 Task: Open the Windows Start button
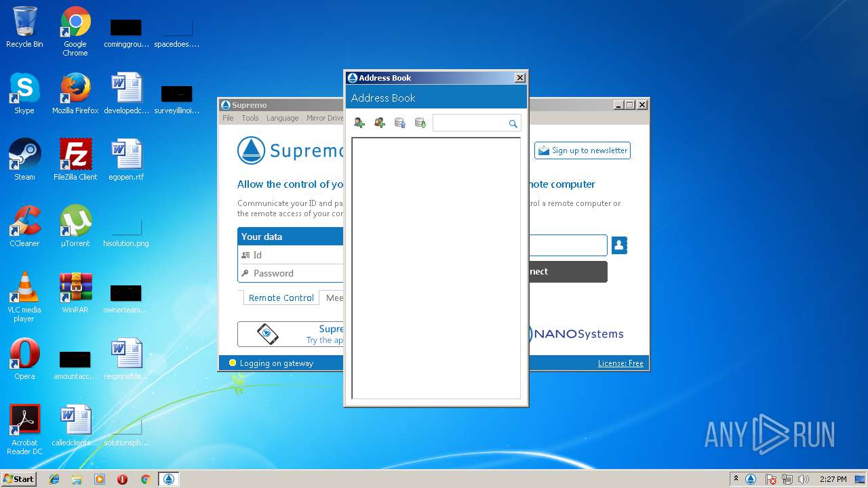point(18,479)
